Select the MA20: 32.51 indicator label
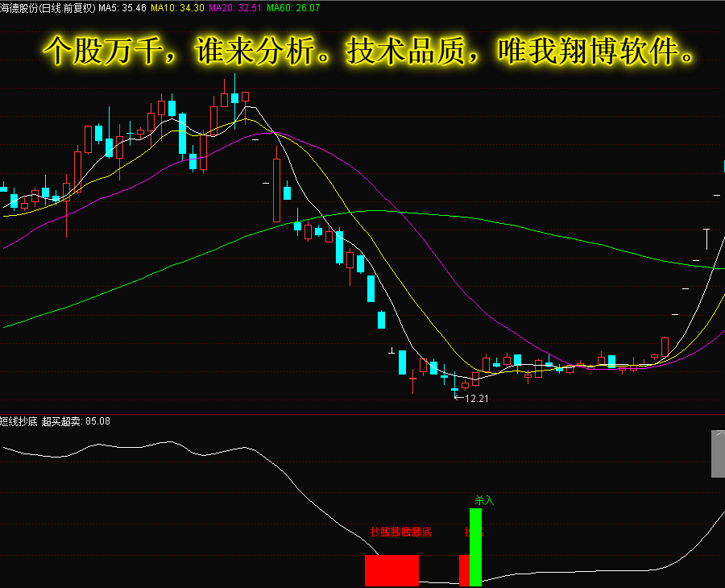Viewport: 725px width, 588px height. [x=235, y=8]
